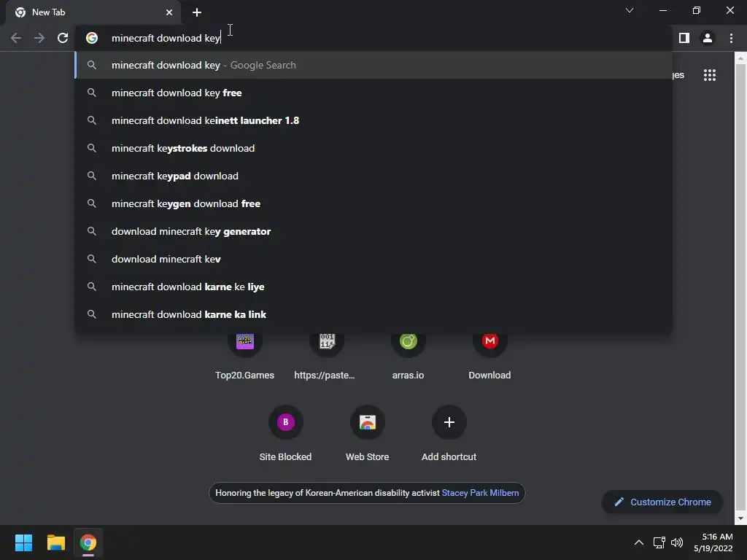Screen dimensions: 747x560
Task: Open the profile avatar icon
Action: 708,38
